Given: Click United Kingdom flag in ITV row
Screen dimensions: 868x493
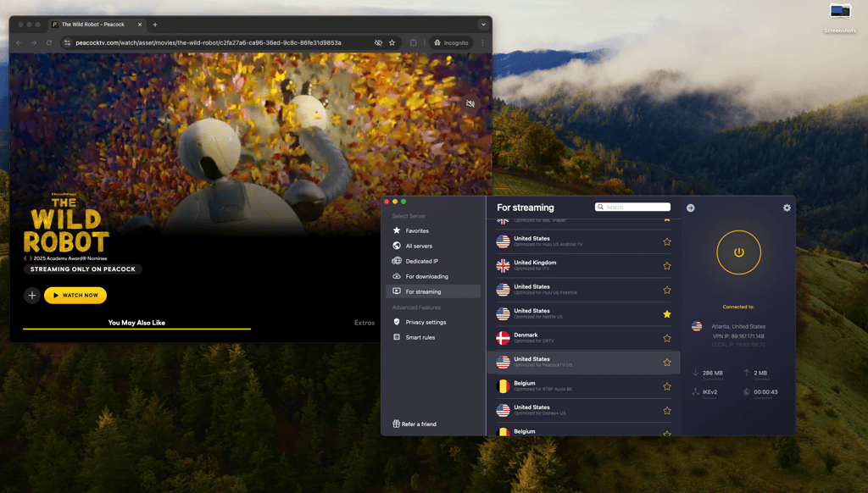Looking at the screenshot, I should coord(503,266).
